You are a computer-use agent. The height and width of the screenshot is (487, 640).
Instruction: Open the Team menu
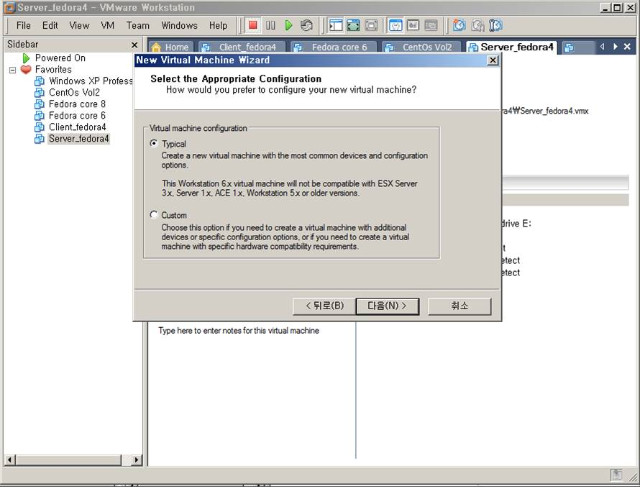click(138, 25)
